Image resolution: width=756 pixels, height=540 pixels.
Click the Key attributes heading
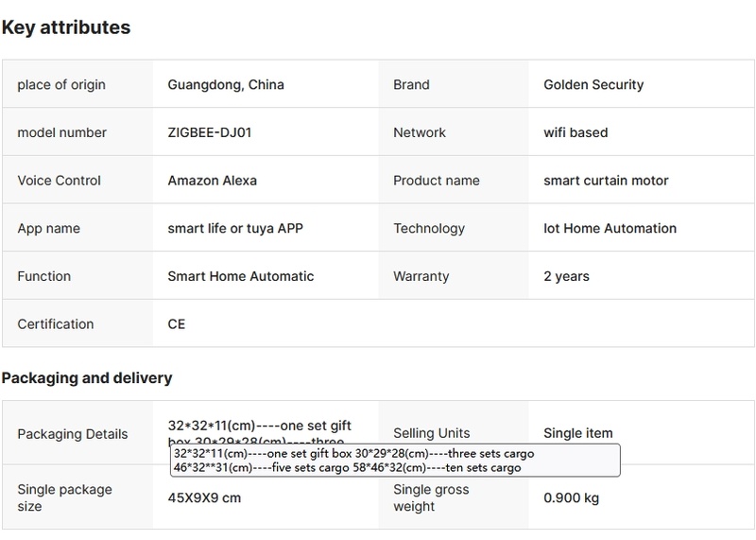66,27
